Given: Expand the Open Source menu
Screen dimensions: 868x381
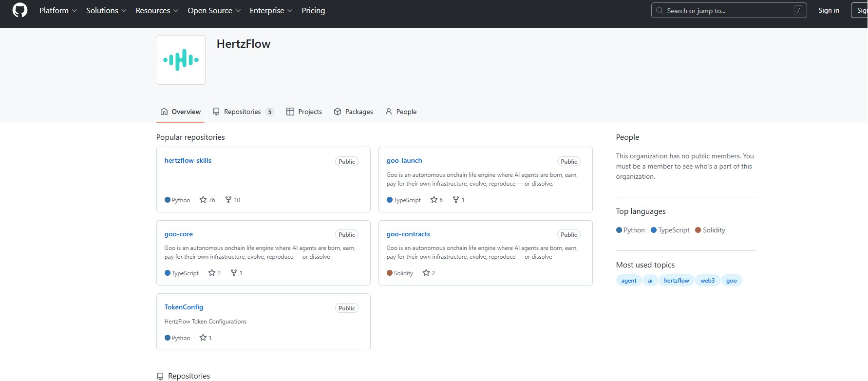Looking at the screenshot, I should [214, 11].
